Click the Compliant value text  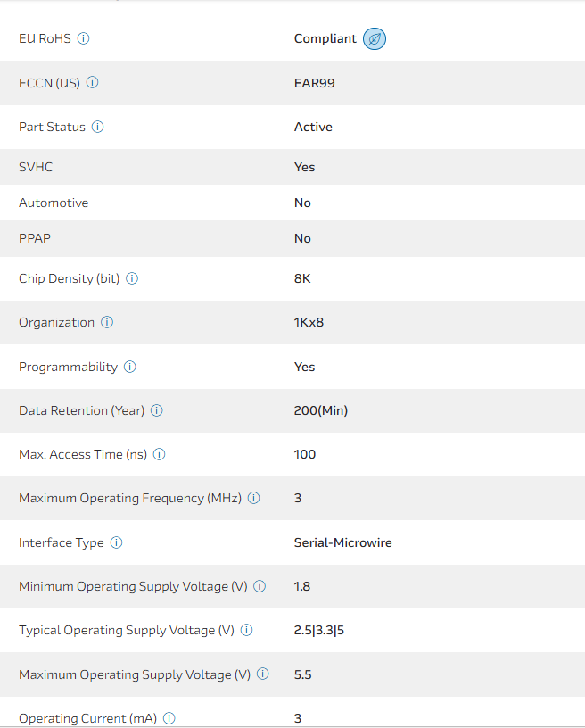325,39
